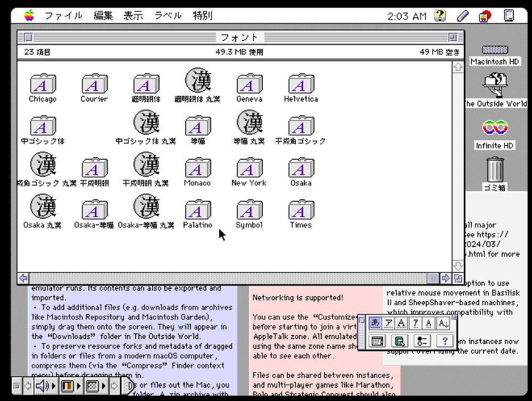Screen dimensions: 532x401
Task: Select the Helvetica font suitcase
Action: (x=301, y=83)
